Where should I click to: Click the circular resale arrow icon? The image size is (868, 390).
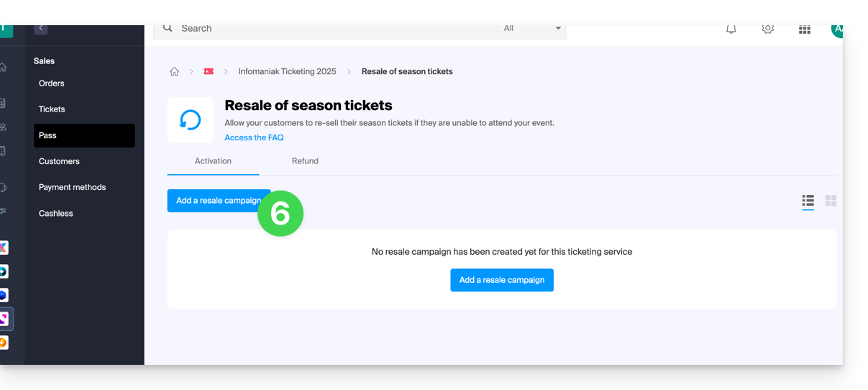[x=190, y=119]
